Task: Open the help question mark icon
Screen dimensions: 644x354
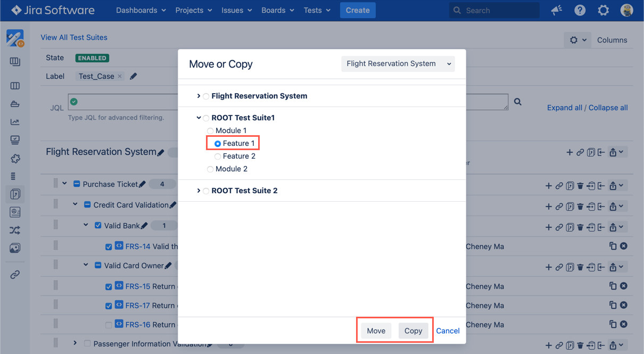Action: click(x=580, y=10)
